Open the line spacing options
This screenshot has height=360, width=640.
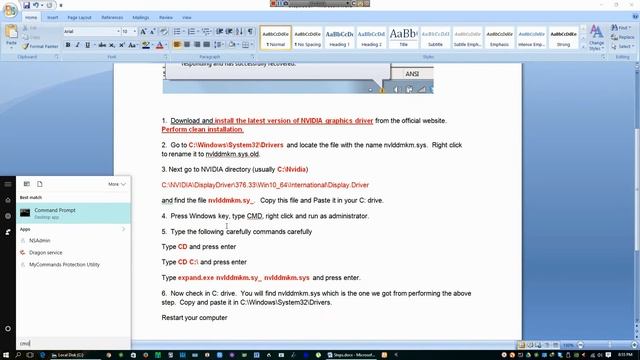219,44
